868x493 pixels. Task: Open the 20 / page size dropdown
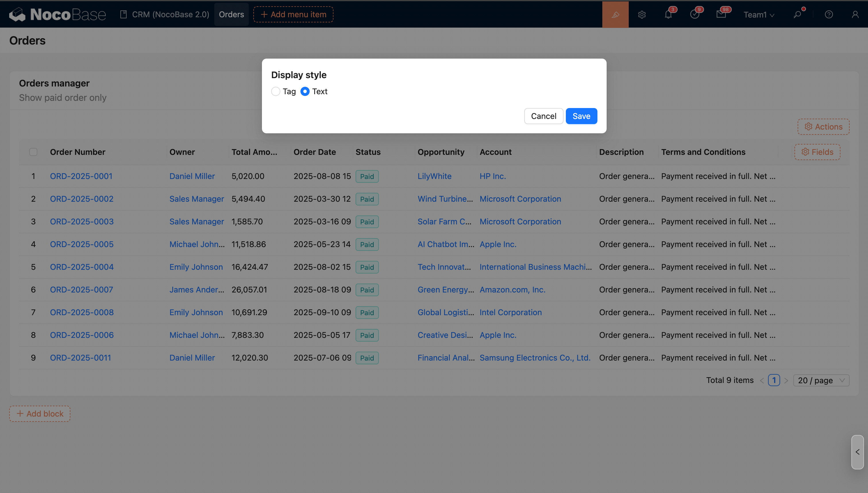[821, 380]
